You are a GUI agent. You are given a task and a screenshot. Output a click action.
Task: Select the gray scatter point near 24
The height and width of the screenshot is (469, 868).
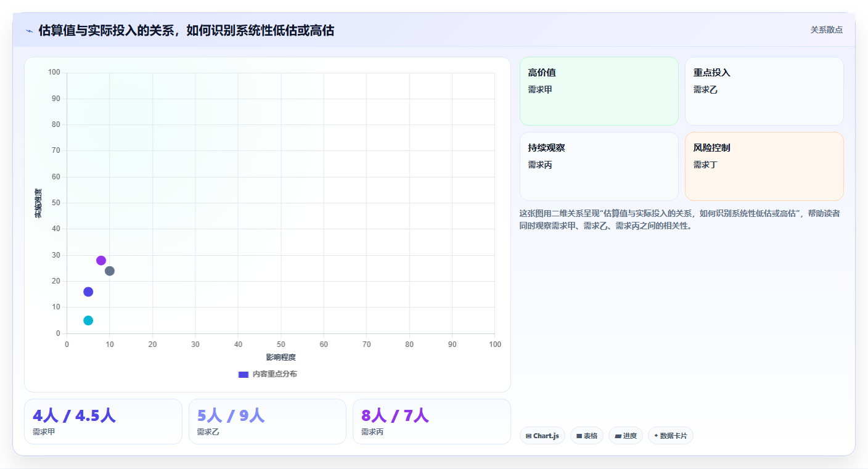click(x=110, y=271)
